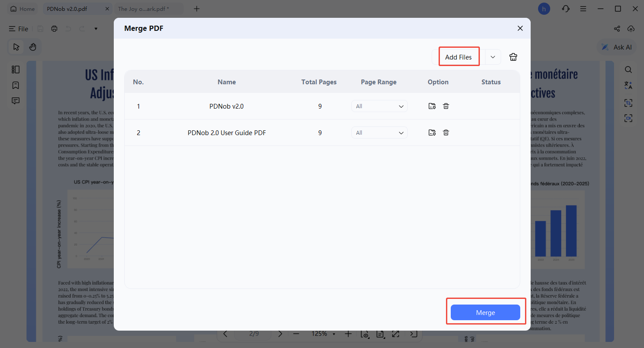Image resolution: width=644 pixels, height=348 pixels.
Task: Click the Merge button
Action: tap(485, 312)
